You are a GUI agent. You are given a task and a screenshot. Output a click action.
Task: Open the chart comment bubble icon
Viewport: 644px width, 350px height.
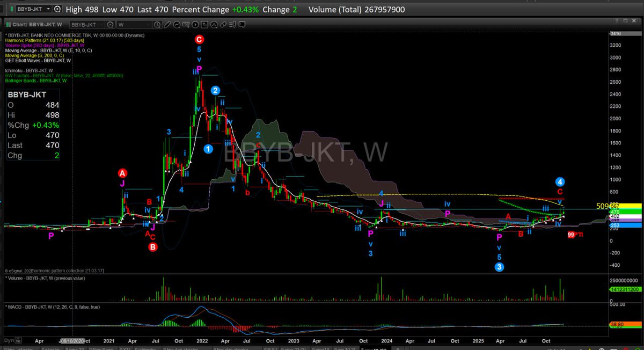pos(242,25)
